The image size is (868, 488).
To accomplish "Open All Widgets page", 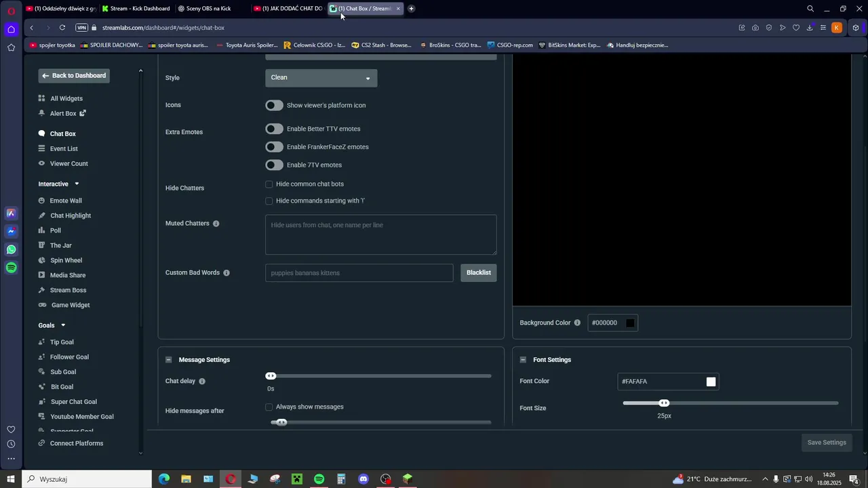I will pyautogui.click(x=66, y=98).
